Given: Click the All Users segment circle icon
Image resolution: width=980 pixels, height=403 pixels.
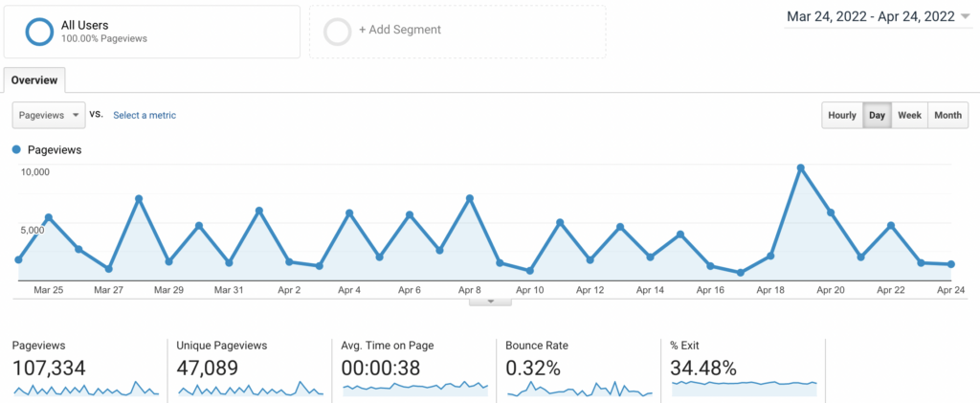Looking at the screenshot, I should point(39,32).
